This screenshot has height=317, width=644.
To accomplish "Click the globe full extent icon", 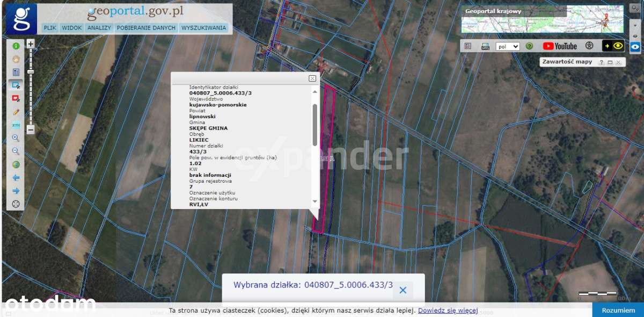I will pos(16,164).
